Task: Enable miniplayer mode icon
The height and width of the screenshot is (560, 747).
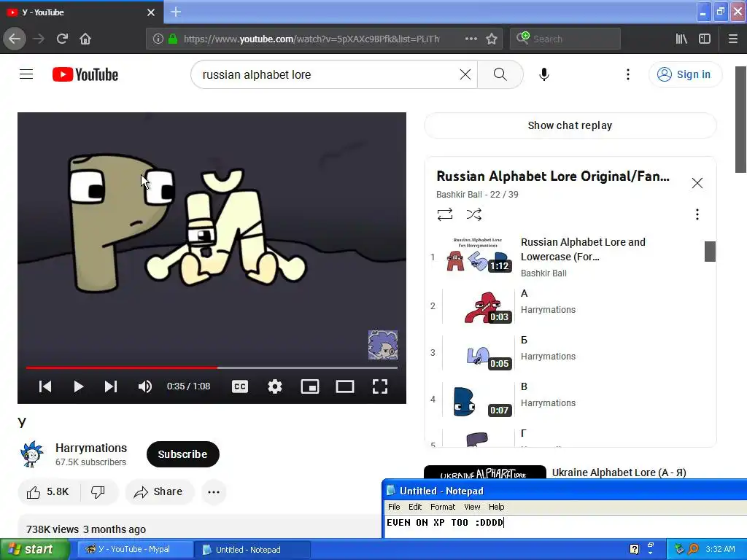Action: pos(309,386)
